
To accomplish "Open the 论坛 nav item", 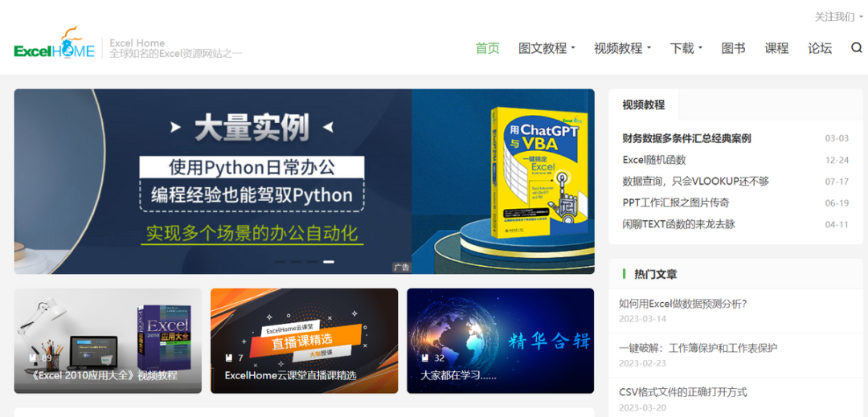I will [x=820, y=48].
